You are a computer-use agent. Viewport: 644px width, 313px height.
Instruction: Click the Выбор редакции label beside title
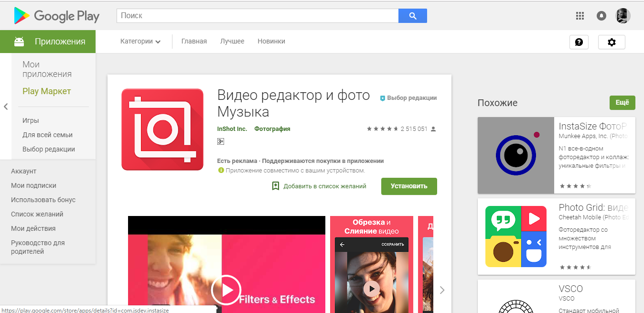pos(412,98)
